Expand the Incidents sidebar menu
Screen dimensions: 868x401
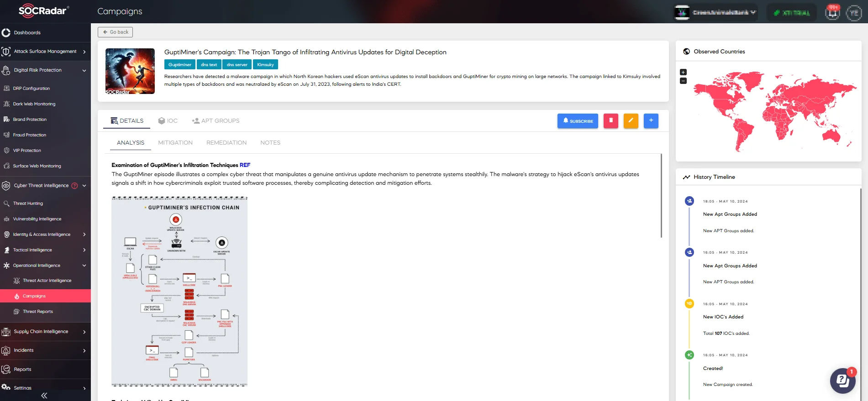click(x=45, y=350)
